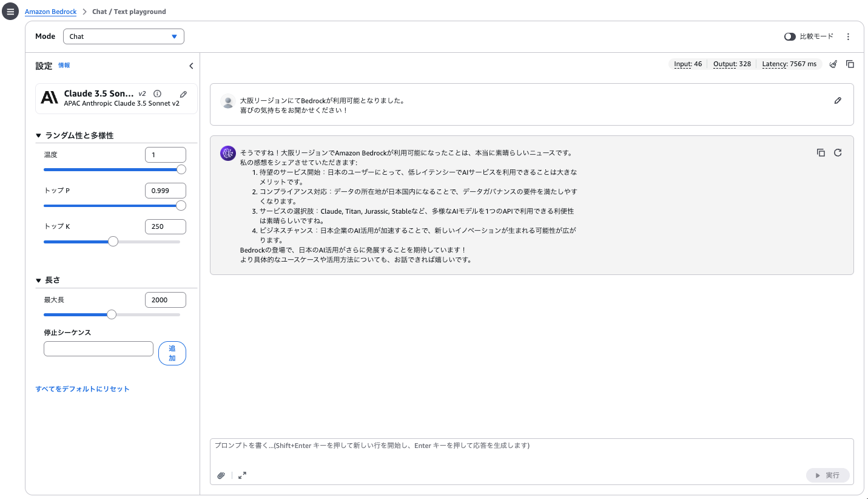The width and height of the screenshot is (868, 499).
Task: Focus the prompt text area
Action: 532,453
